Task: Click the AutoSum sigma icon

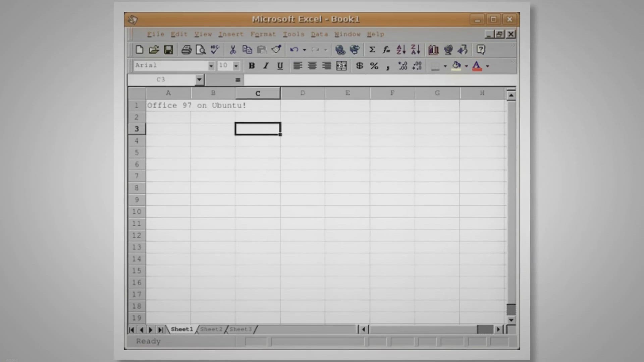Action: (x=372, y=50)
